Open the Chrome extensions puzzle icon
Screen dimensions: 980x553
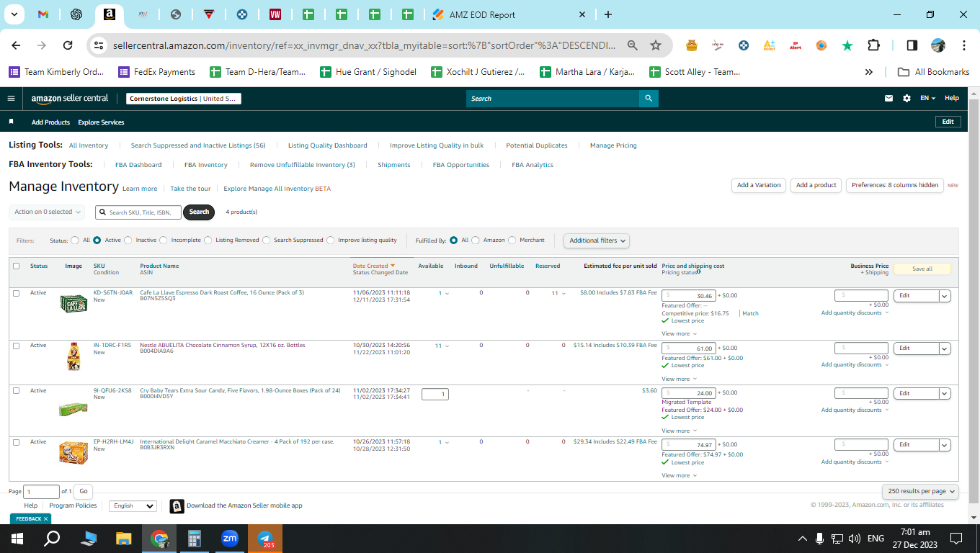[x=873, y=45]
